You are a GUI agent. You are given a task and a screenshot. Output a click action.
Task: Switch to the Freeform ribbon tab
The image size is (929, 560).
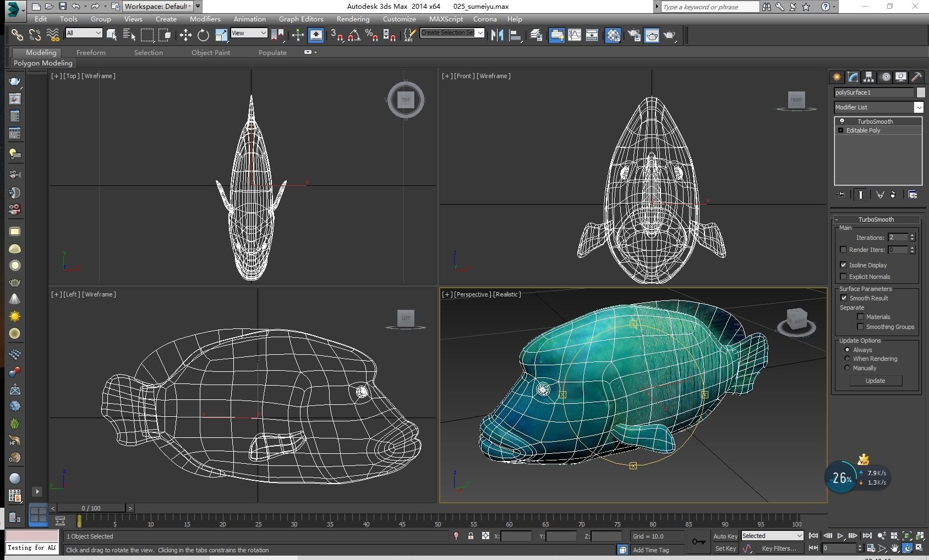point(91,52)
